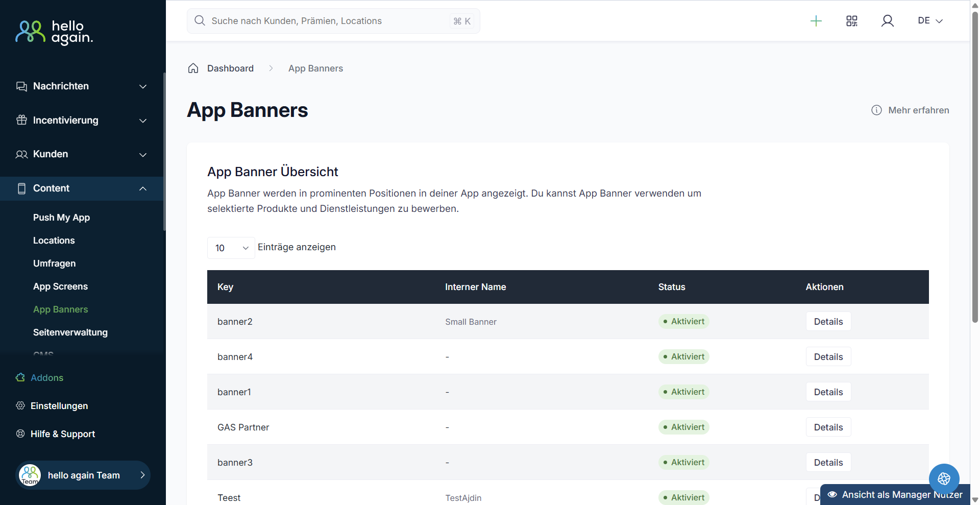Open the QR code scanner icon
Image resolution: width=980 pixels, height=505 pixels.
852,21
